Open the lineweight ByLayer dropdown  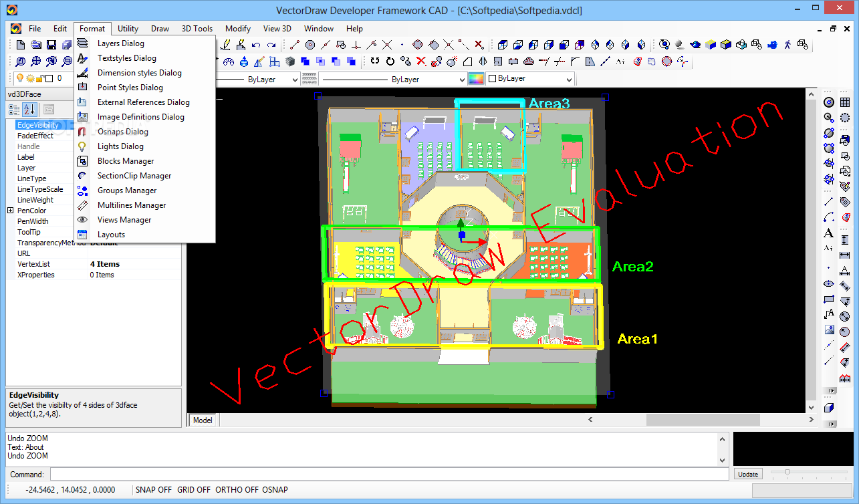coord(392,79)
